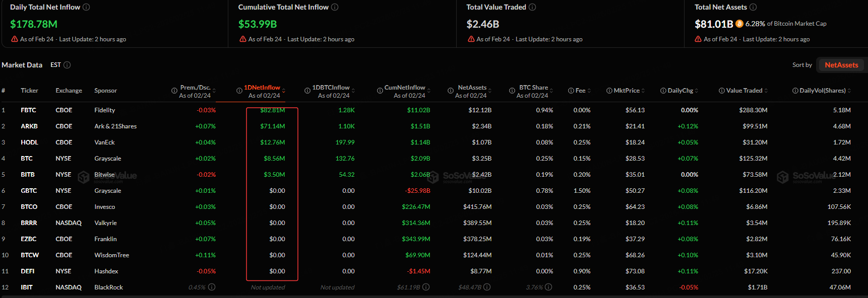Select the EZBC ticker
868x298 pixels.
coord(28,239)
